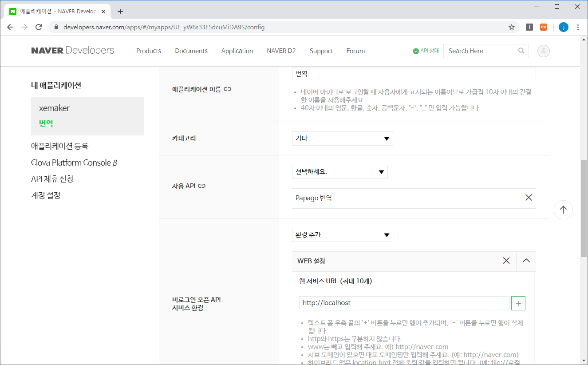Click the 웹 서비스 URL (최대 10개) label
Image resolution: width=588 pixels, height=365 pixels.
335,281
